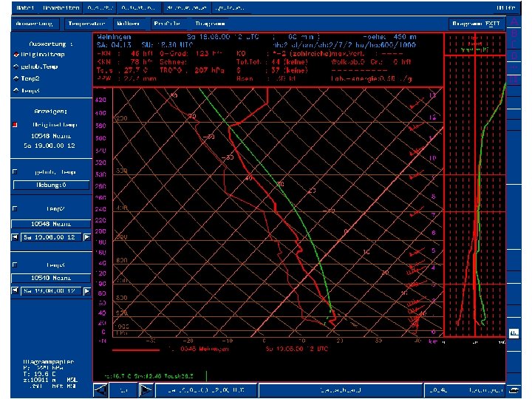Open the Profile submenu
Screen dimensions: 532x399
pos(167,24)
